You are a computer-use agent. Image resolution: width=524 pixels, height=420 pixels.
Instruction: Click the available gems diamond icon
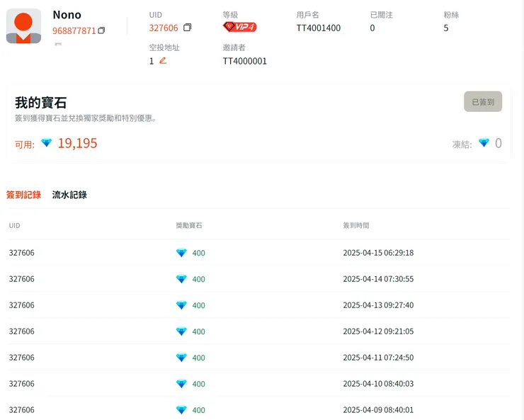coord(47,143)
